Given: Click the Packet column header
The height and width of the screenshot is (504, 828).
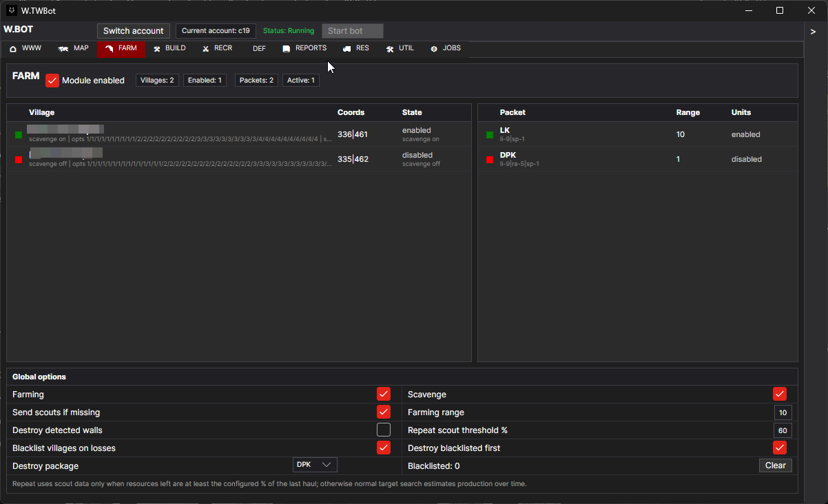Looking at the screenshot, I should tap(513, 112).
